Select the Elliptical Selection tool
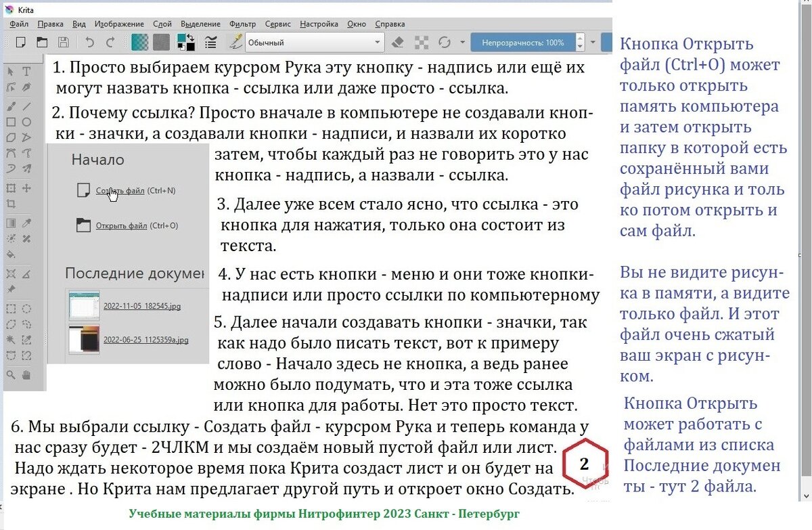 point(26,309)
